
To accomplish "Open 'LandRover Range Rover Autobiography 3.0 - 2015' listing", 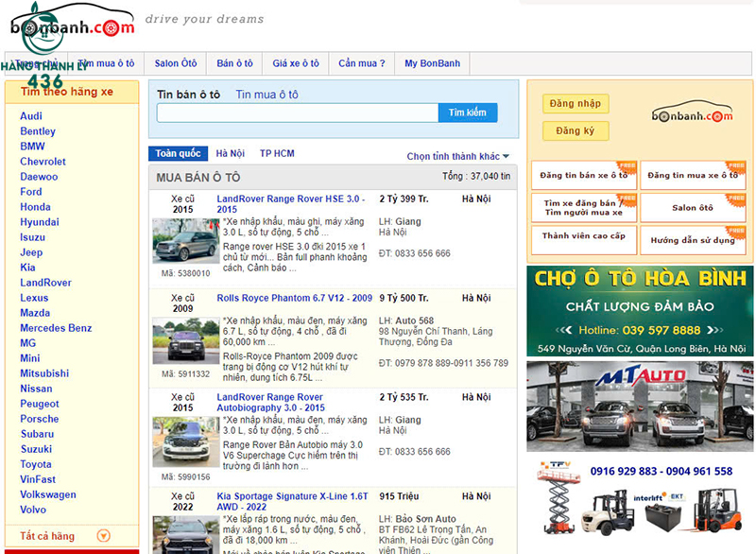I will pyautogui.click(x=270, y=402).
